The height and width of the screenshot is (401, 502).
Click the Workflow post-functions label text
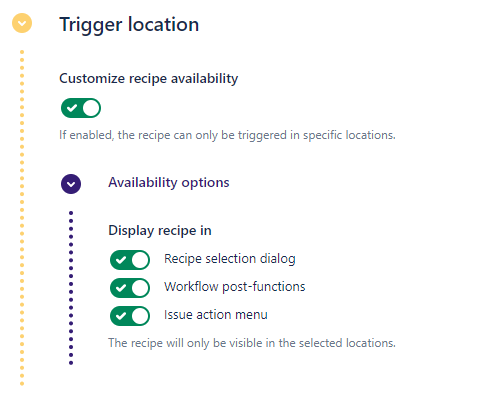(x=235, y=287)
